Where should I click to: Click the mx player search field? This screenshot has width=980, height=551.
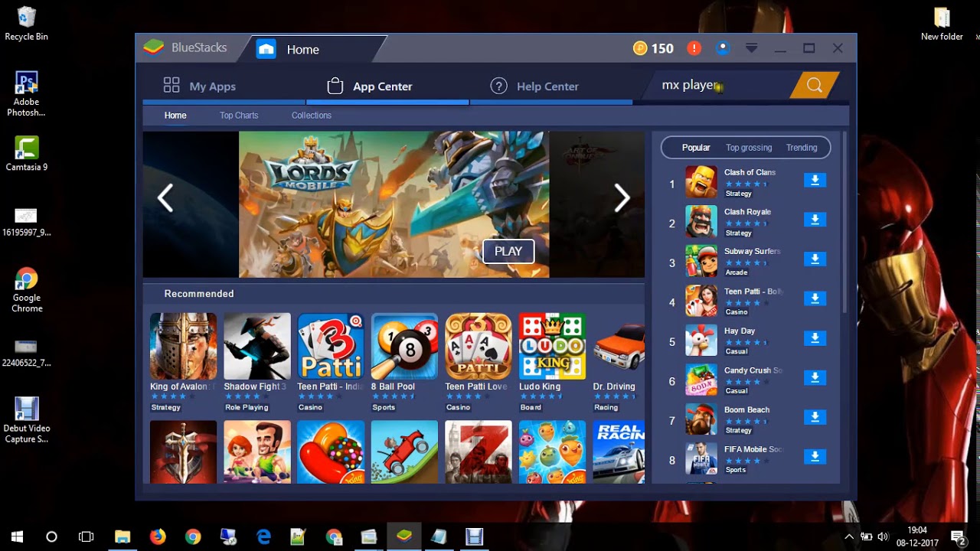(x=720, y=86)
